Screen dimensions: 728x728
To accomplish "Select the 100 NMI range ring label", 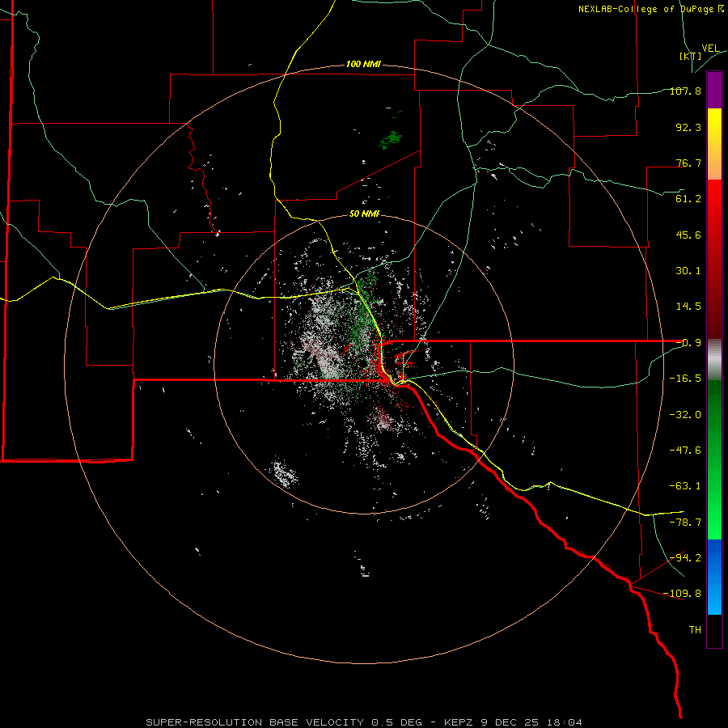I will click(x=363, y=64).
